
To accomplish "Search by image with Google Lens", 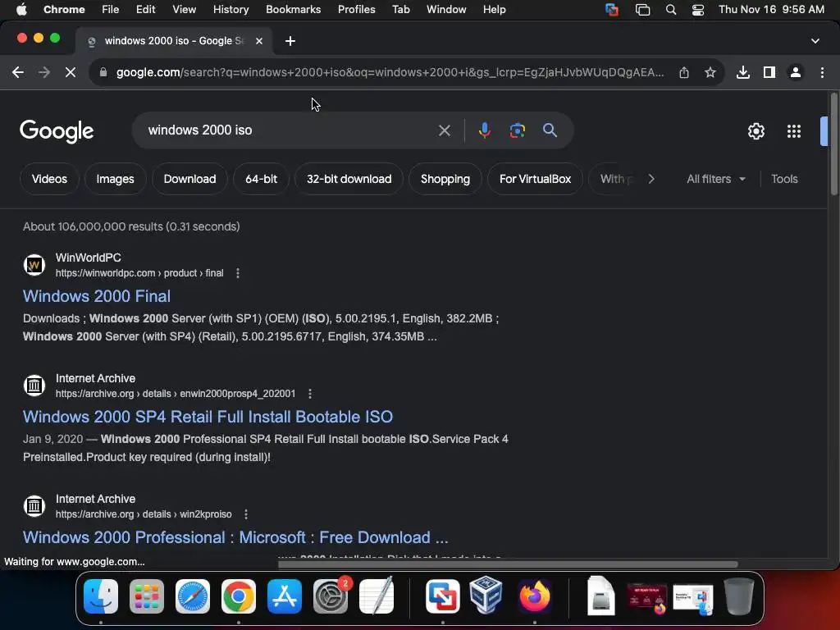I will [517, 130].
